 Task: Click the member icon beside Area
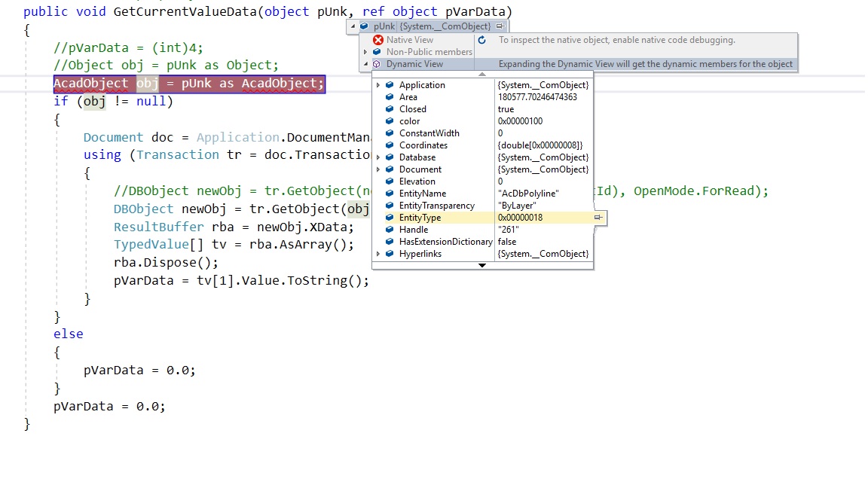[x=388, y=97]
